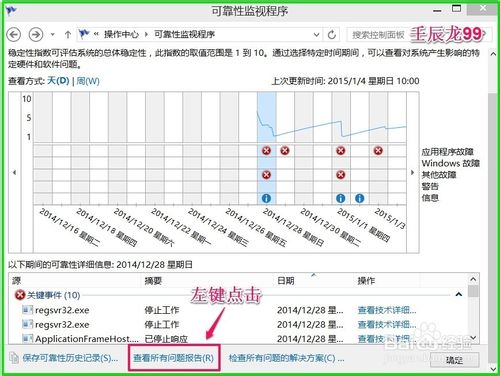Collapse the 关键事件 (10) group
Image resolution: width=500 pixels, height=376 pixels.
tap(459, 294)
